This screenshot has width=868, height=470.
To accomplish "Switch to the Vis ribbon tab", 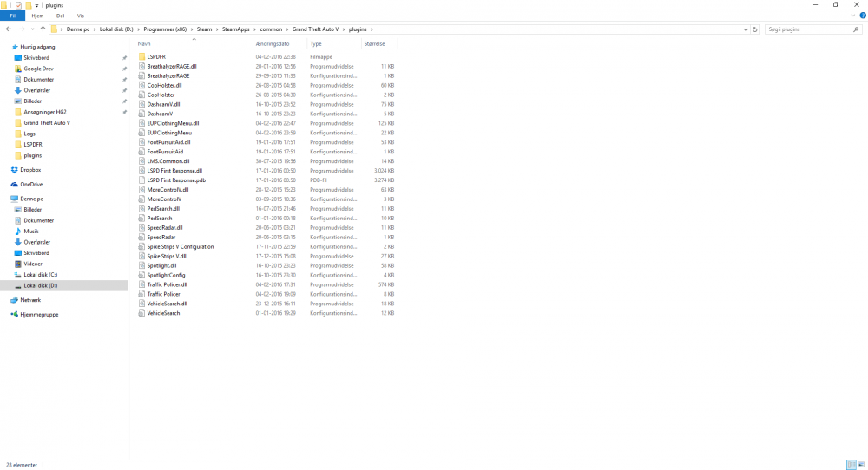I will tap(80, 16).
